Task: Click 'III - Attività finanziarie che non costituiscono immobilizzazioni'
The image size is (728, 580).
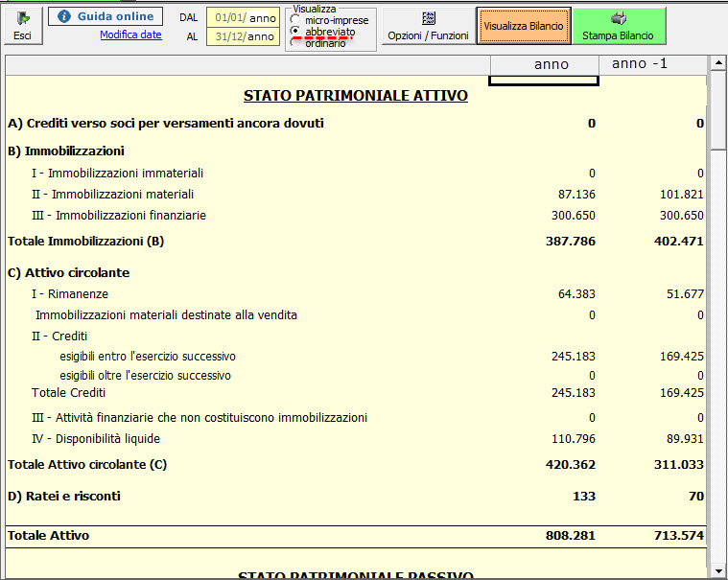Action: 200,418
